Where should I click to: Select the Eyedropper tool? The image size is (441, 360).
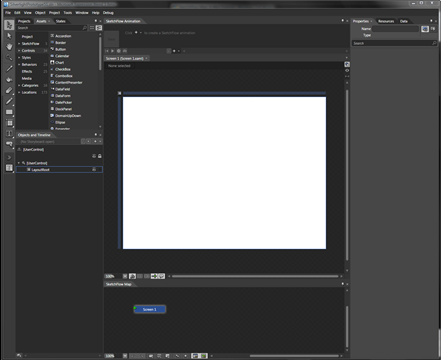9,69
